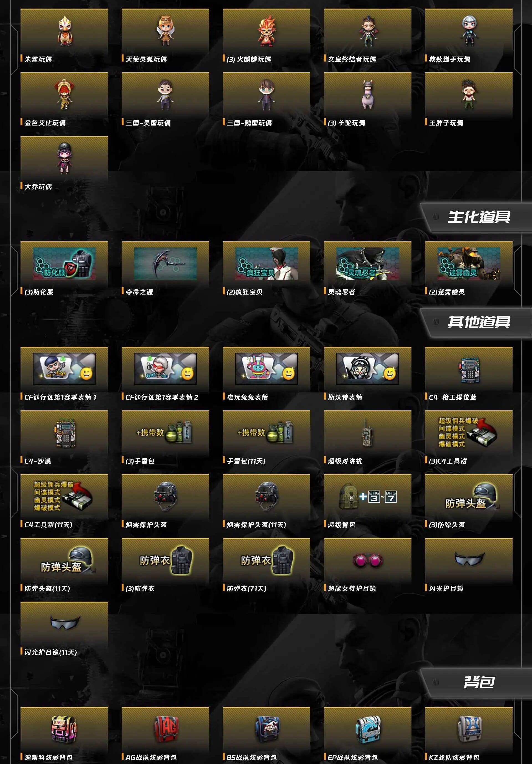Click the 背包 section header
The width and height of the screenshot is (532, 764).
479,682
